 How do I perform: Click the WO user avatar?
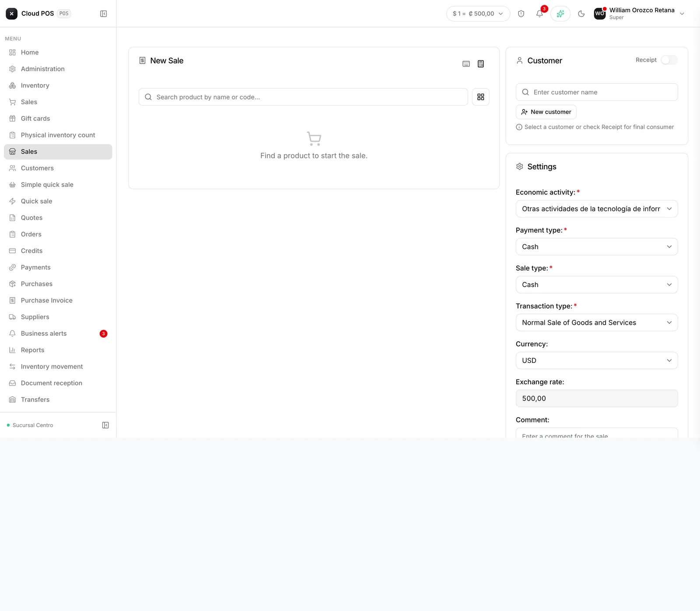click(600, 14)
